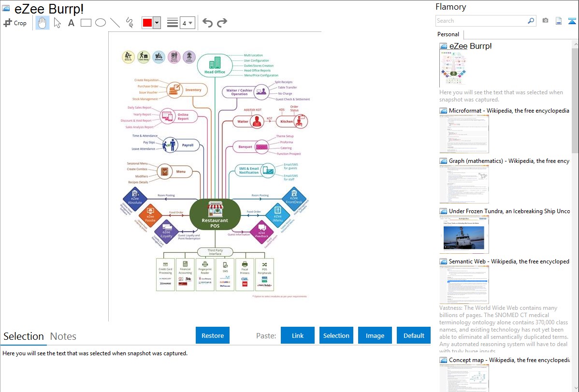This screenshot has height=392, width=579.
Task: Click the Semantic Web snapshot page icon
Action: [443, 261]
